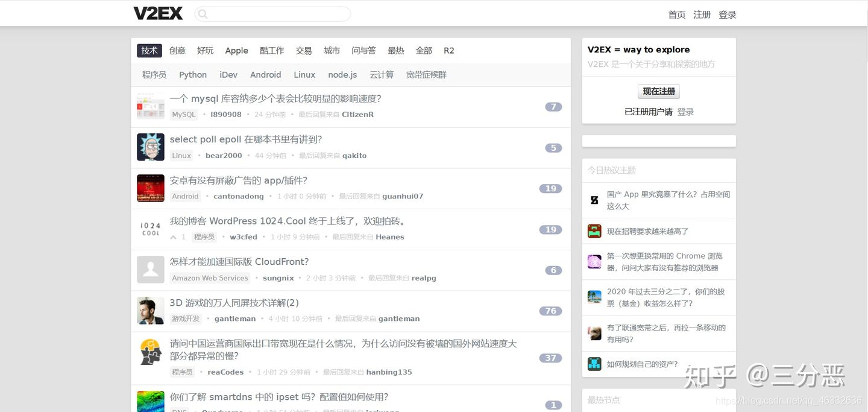Click the V2EX logo
This screenshot has width=868, height=412.
click(x=158, y=13)
